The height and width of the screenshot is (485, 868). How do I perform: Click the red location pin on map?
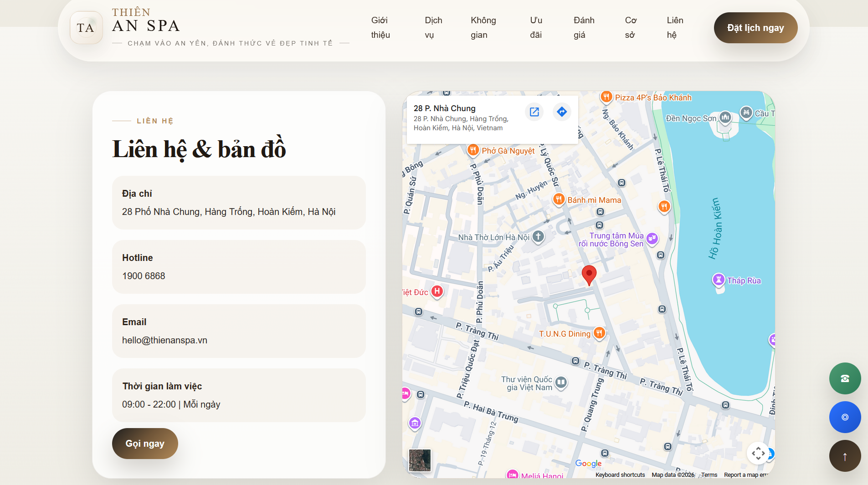589,275
